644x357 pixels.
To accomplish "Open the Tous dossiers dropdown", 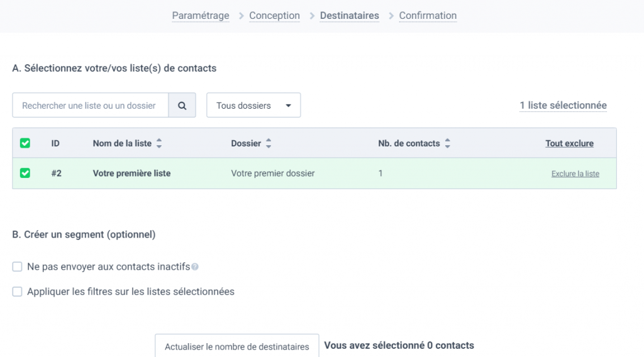I will pyautogui.click(x=253, y=106).
